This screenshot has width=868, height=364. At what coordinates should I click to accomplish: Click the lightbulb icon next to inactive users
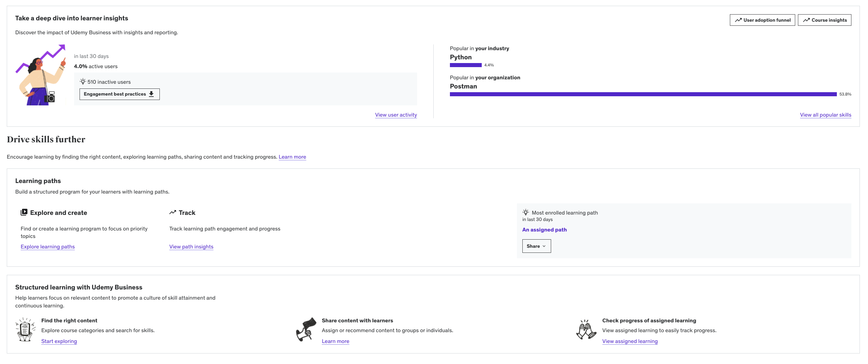[83, 82]
